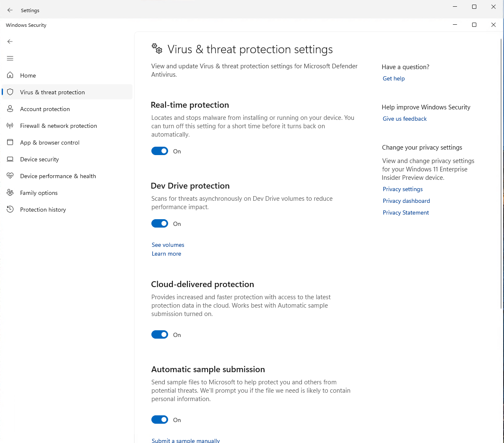Viewport: 504px width, 443px height.
Task: Open Account protection via person icon
Action: coord(10,109)
